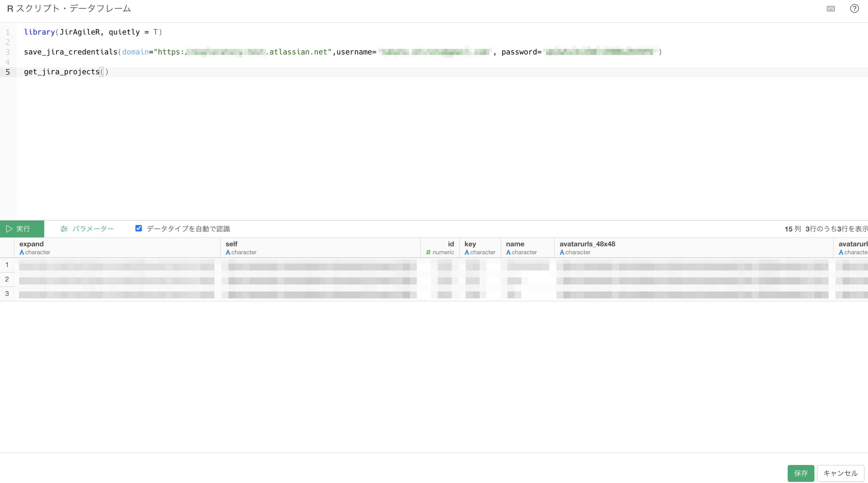
Task: Click the expand column header
Action: coord(31,244)
